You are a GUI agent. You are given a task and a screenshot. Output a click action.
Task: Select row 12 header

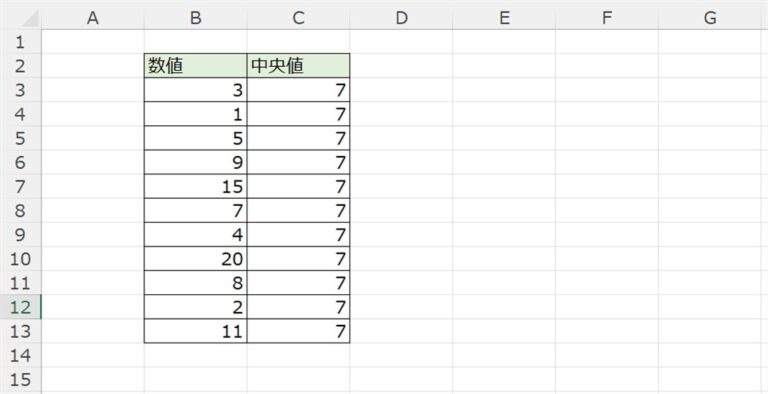click(21, 307)
